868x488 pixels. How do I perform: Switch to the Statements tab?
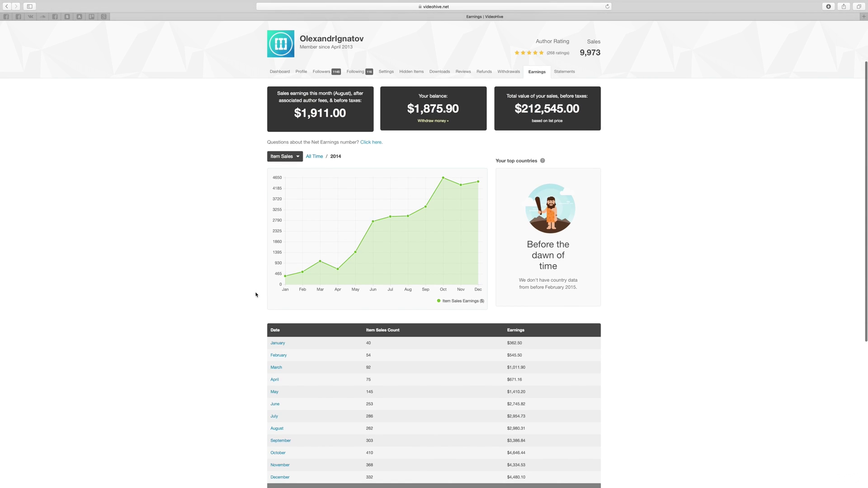564,71
